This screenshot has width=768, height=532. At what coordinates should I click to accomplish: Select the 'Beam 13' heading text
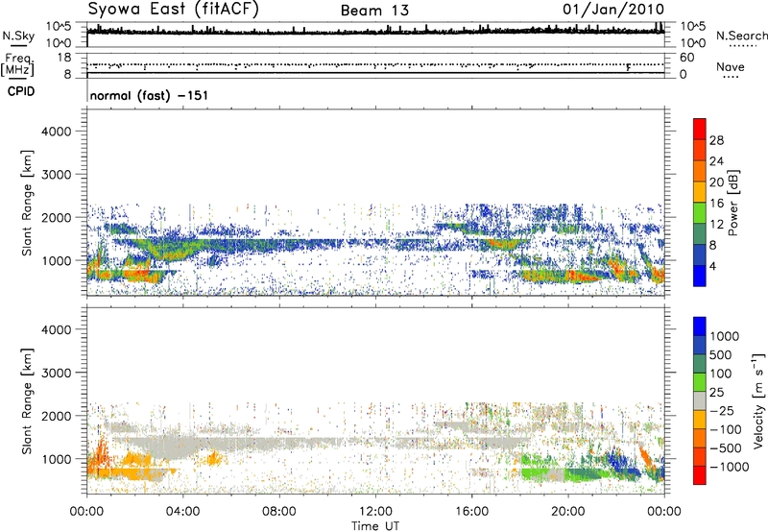point(374,11)
